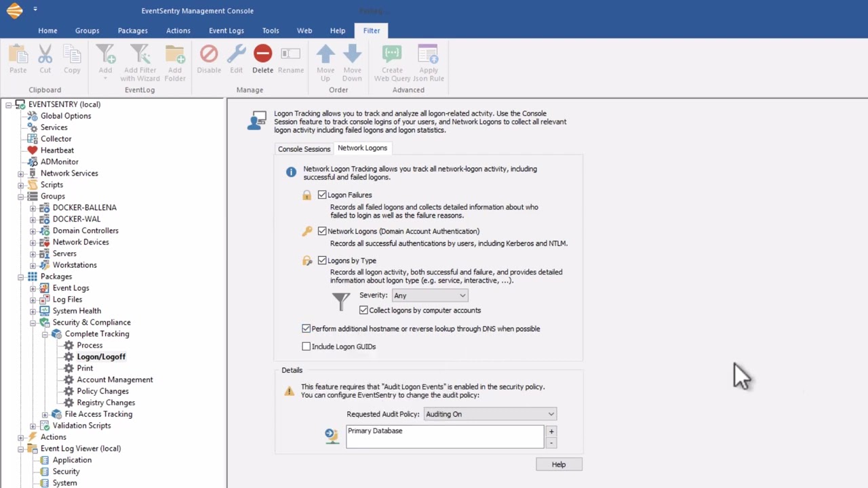Open Add Filter with Wizard
Image resolution: width=868 pixels, height=488 pixels.
pyautogui.click(x=140, y=62)
